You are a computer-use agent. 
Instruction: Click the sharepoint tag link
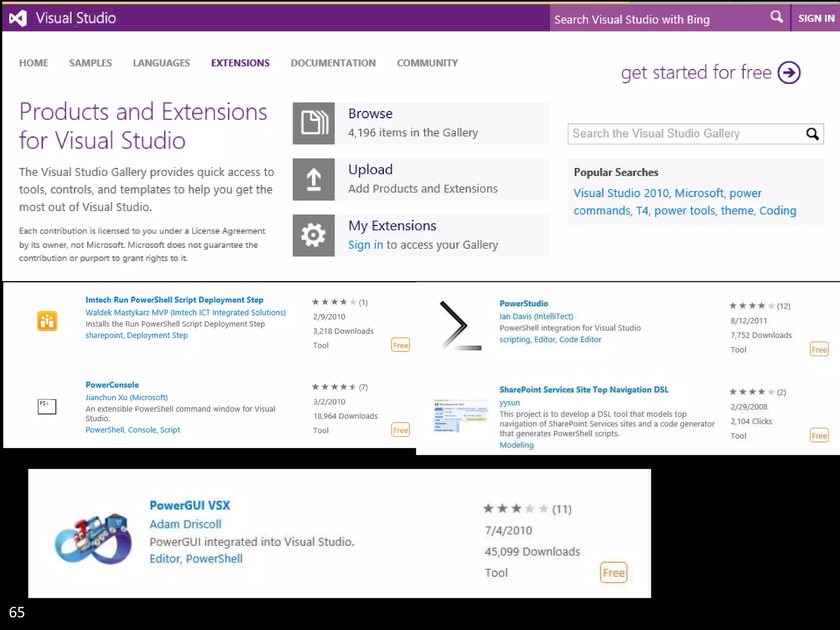pyautogui.click(x=104, y=335)
